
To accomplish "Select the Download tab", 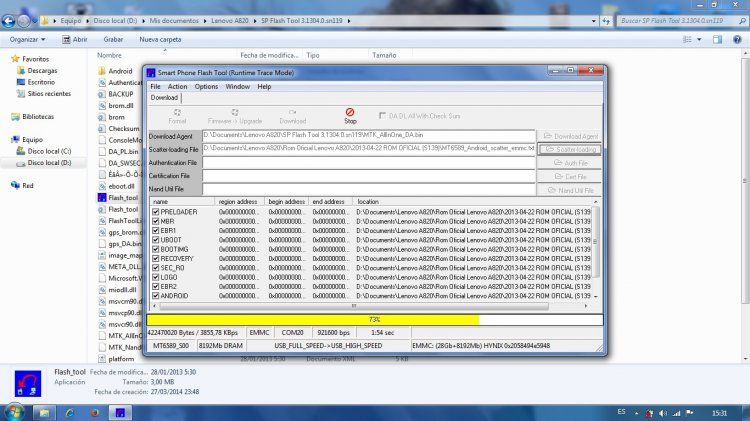I will click(164, 98).
